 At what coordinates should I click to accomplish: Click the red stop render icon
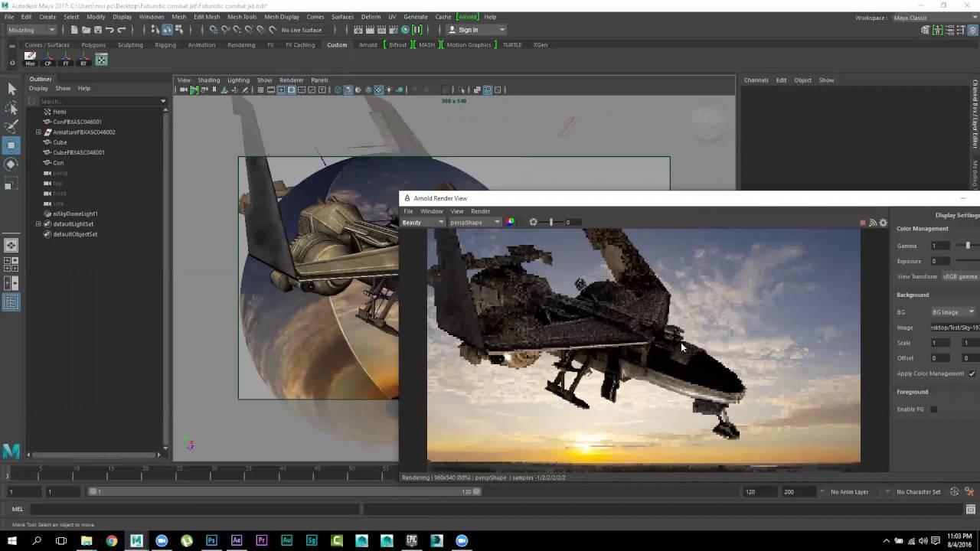(x=863, y=223)
